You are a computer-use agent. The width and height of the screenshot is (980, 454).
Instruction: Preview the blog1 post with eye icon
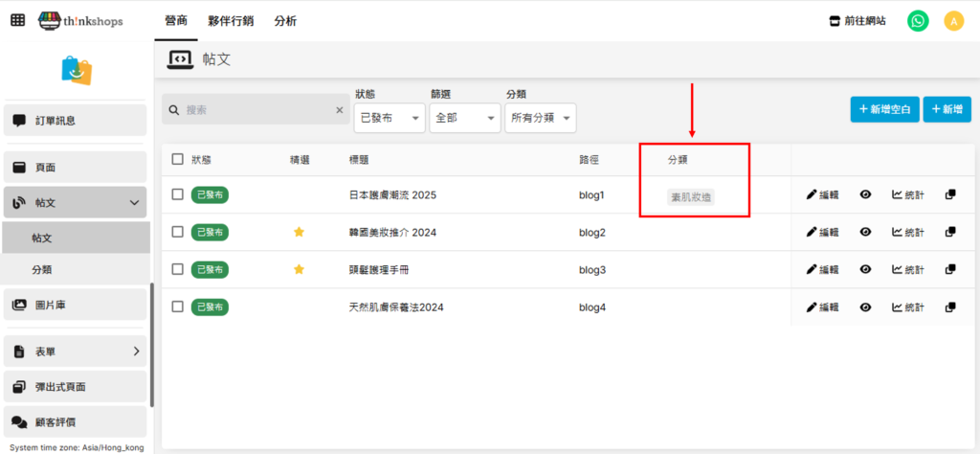pos(865,194)
